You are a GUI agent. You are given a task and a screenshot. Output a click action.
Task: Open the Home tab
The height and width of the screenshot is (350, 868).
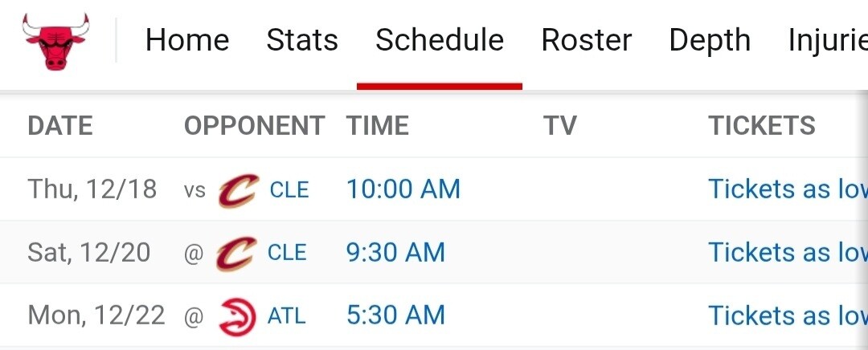tap(187, 40)
